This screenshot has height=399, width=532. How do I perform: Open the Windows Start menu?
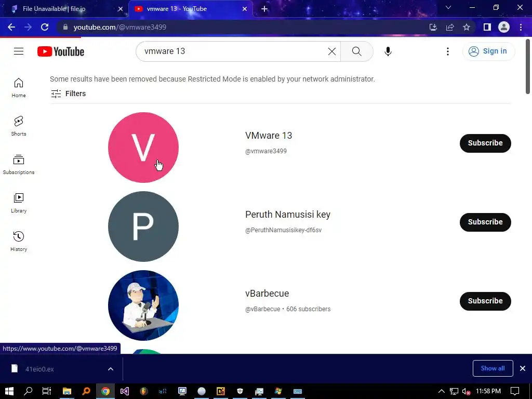coord(9,391)
